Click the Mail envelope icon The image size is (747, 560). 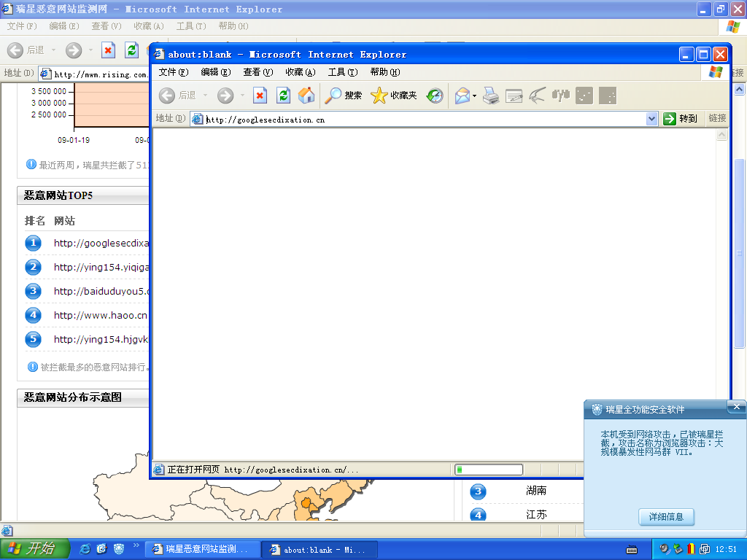[462, 96]
